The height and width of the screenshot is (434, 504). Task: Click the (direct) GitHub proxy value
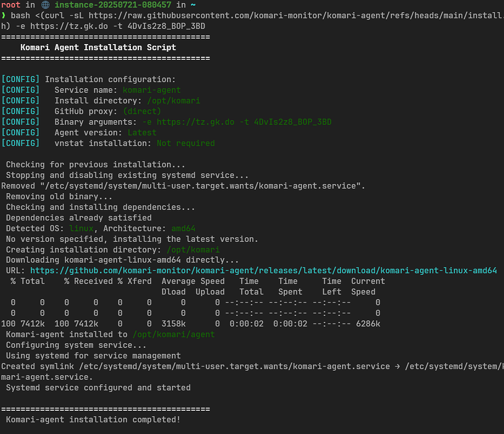point(142,111)
